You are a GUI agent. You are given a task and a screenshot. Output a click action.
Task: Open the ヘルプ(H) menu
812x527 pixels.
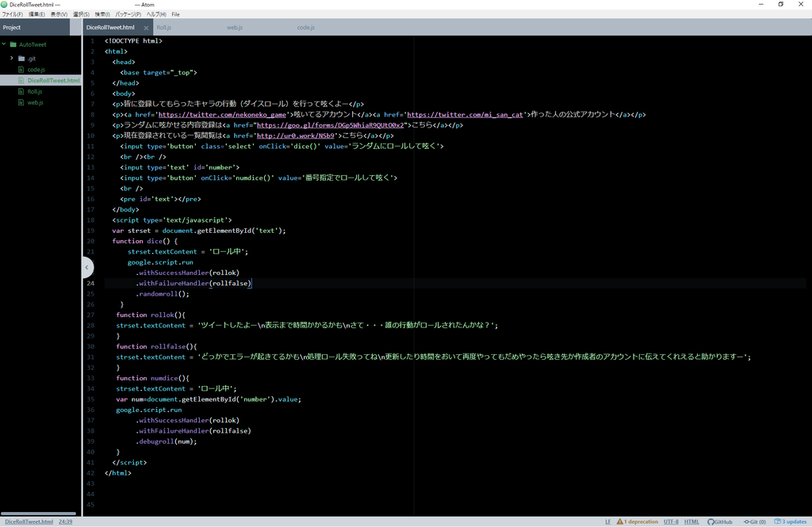tap(156, 14)
